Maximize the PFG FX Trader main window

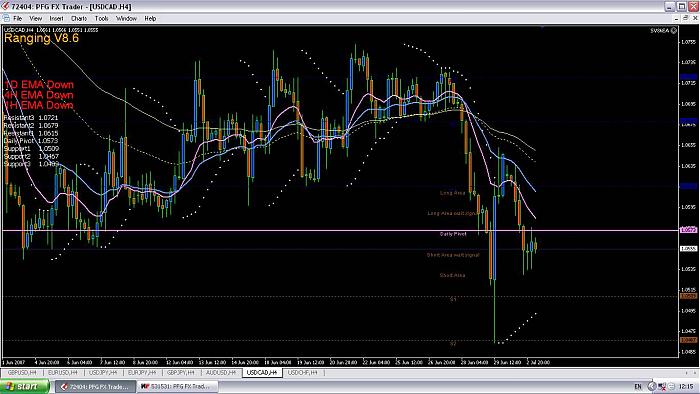point(682,6)
